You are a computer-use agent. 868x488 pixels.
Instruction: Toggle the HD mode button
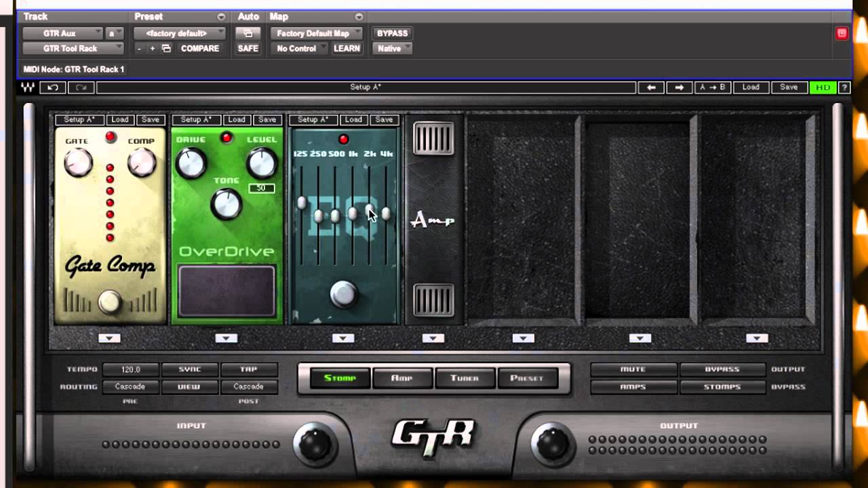(823, 87)
